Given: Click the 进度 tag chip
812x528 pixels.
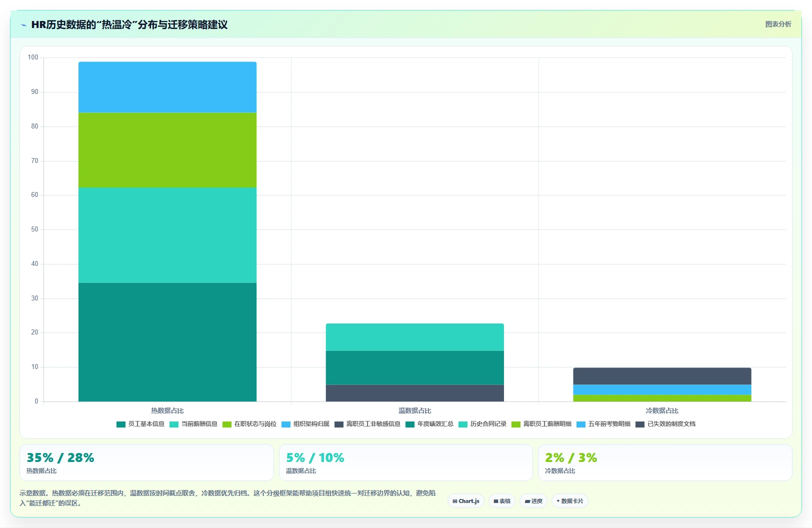Looking at the screenshot, I should (533, 501).
